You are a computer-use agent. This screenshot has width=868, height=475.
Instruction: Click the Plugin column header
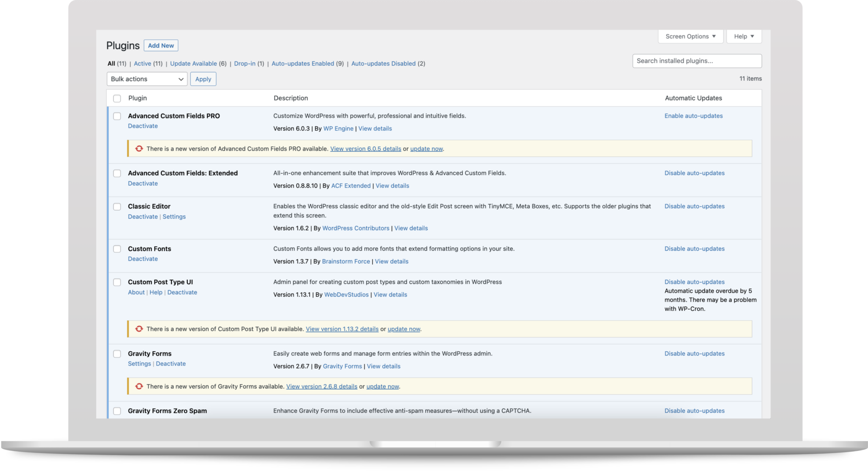tap(137, 98)
